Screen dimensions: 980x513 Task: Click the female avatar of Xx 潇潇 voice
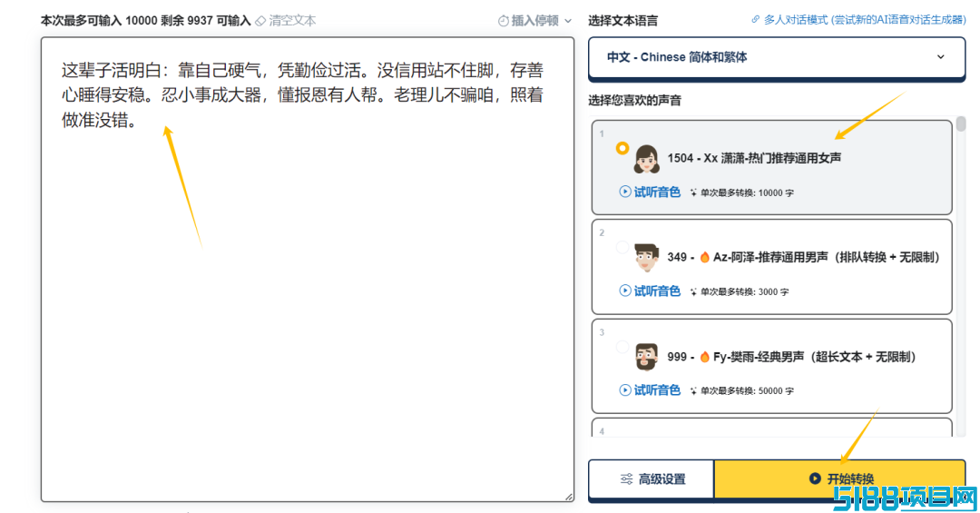coord(646,159)
